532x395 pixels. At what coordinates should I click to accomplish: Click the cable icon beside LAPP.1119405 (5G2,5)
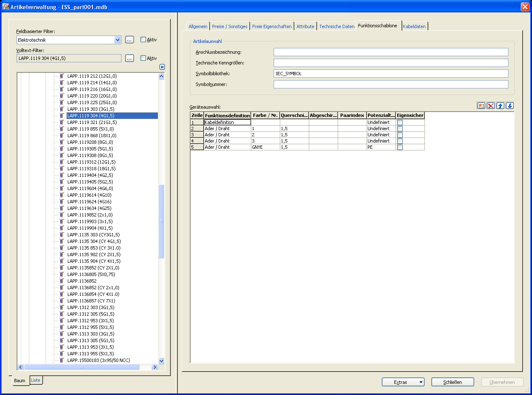(62, 182)
